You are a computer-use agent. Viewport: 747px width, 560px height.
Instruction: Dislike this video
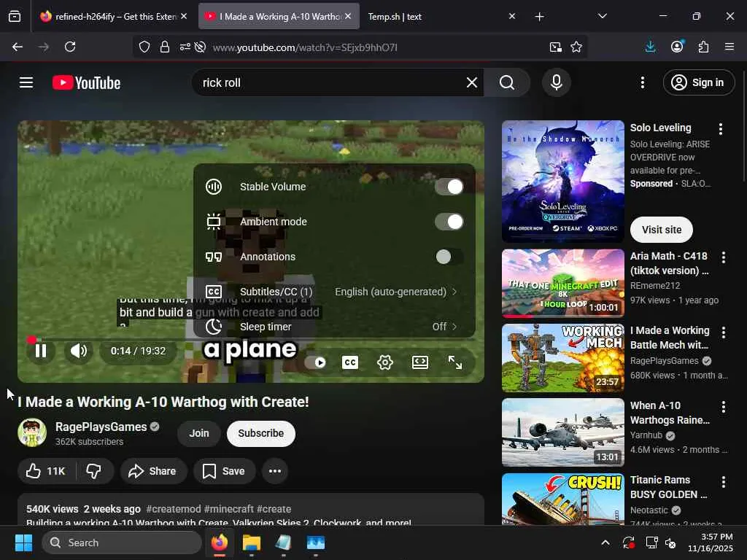tap(94, 472)
